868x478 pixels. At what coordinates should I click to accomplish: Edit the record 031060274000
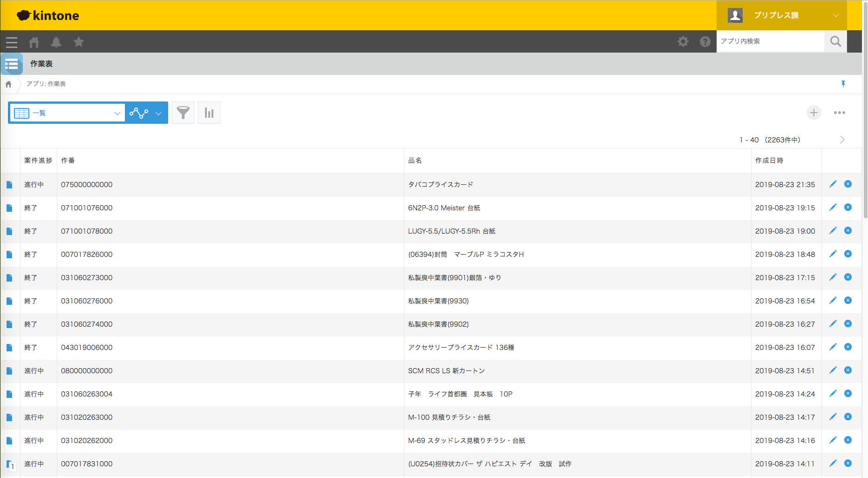[833, 324]
